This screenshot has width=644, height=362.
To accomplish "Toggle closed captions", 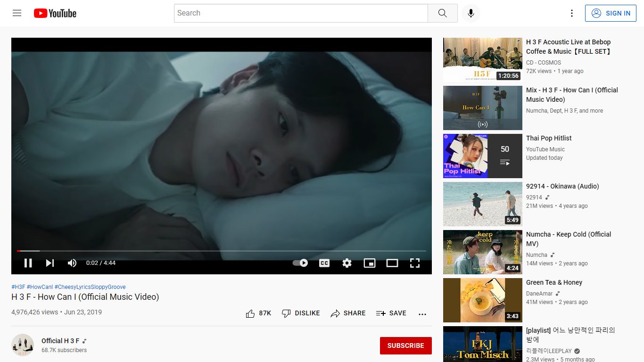I will (324, 263).
